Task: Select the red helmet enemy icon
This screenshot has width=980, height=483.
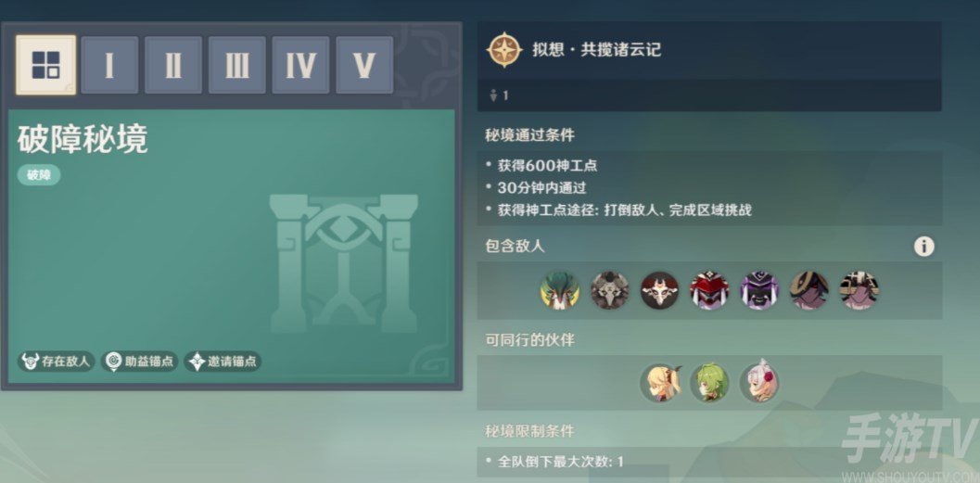Action: [709, 290]
